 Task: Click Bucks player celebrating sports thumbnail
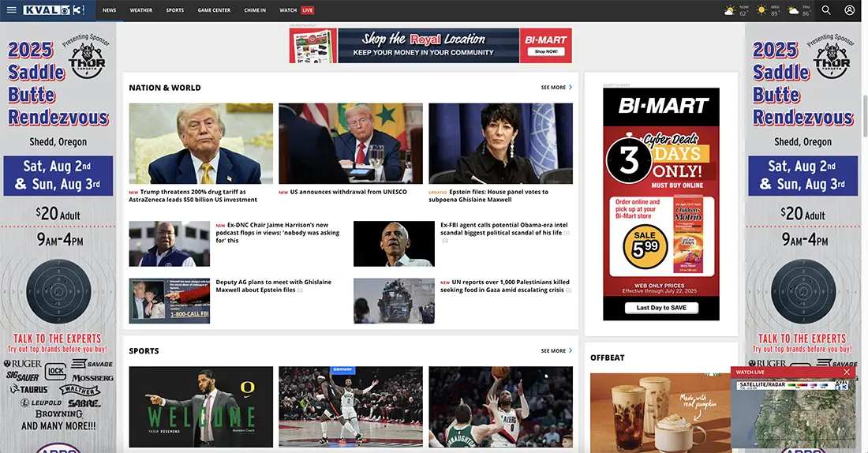pyautogui.click(x=350, y=406)
